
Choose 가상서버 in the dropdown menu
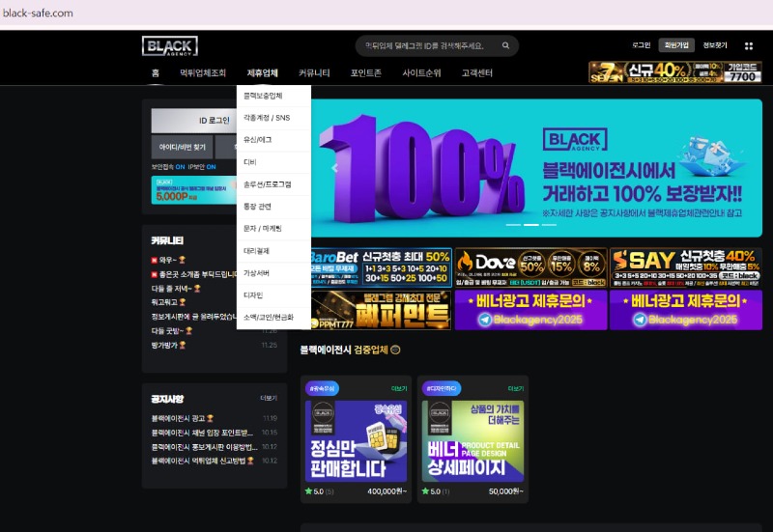(255, 272)
